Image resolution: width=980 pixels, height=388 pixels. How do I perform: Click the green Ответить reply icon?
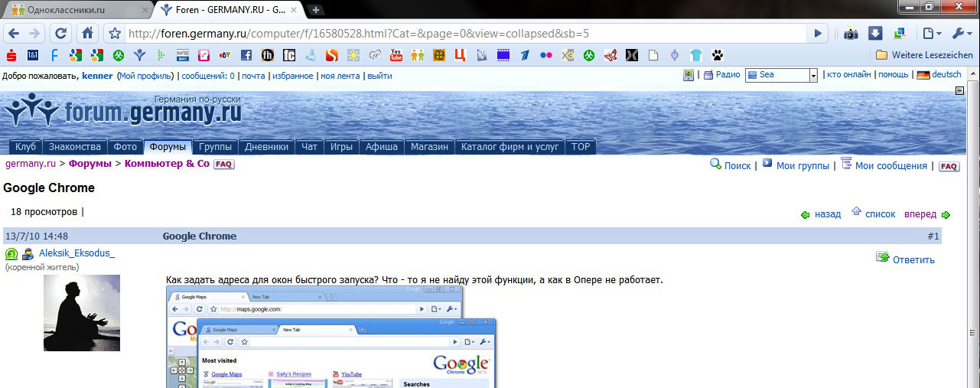tap(882, 258)
